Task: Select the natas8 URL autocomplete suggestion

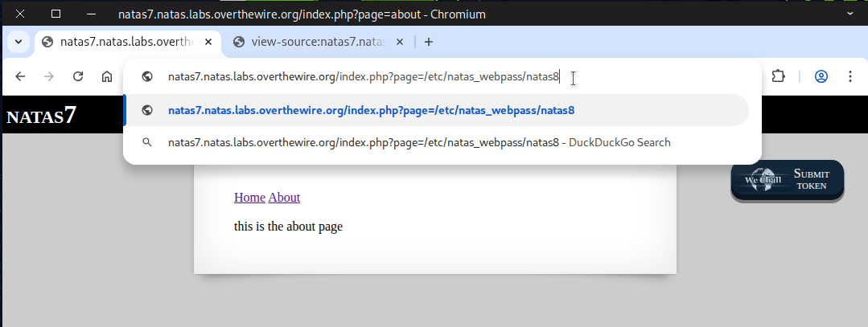Action: click(371, 110)
